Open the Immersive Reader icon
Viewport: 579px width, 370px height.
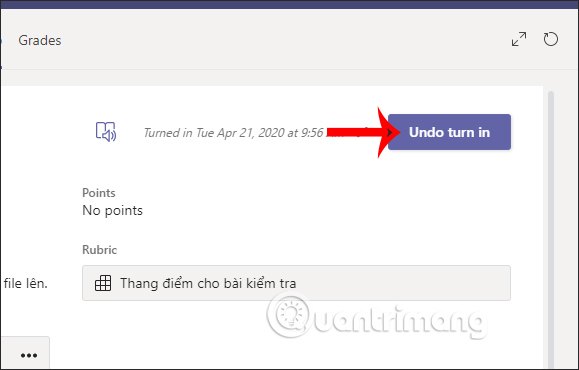[106, 132]
